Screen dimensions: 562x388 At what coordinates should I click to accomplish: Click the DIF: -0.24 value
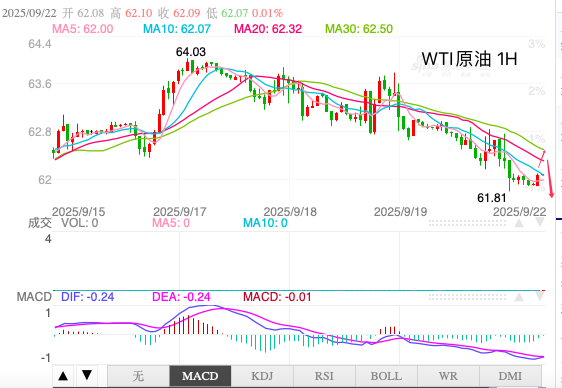[87, 297]
